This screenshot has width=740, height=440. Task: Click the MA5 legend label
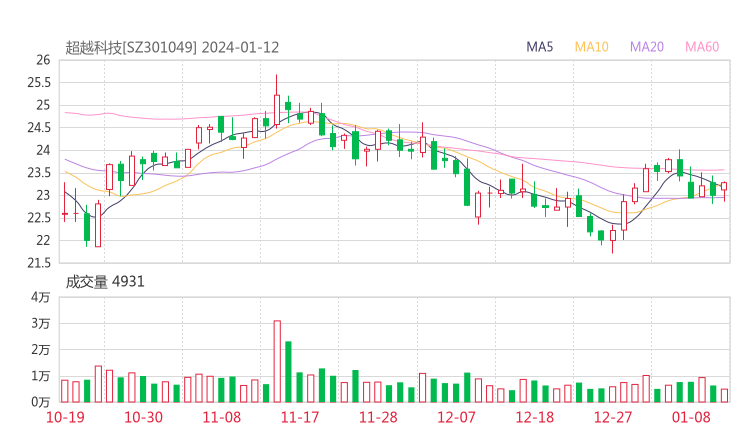click(539, 47)
